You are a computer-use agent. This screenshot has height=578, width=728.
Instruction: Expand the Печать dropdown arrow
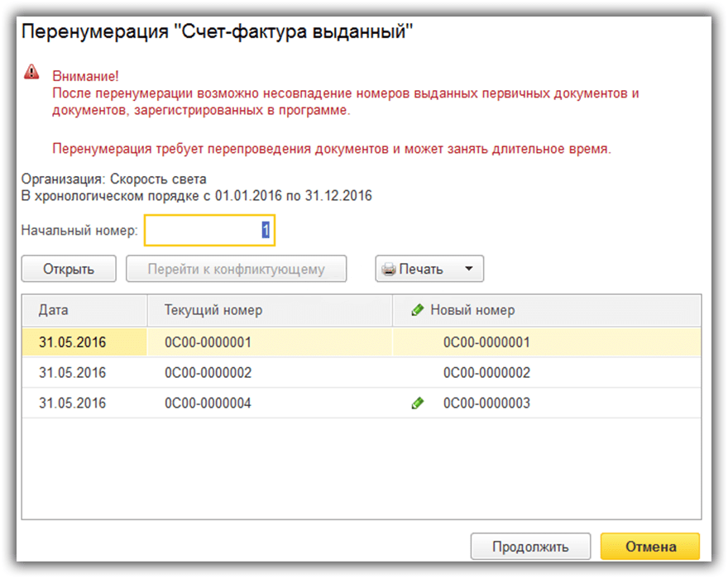coord(468,269)
